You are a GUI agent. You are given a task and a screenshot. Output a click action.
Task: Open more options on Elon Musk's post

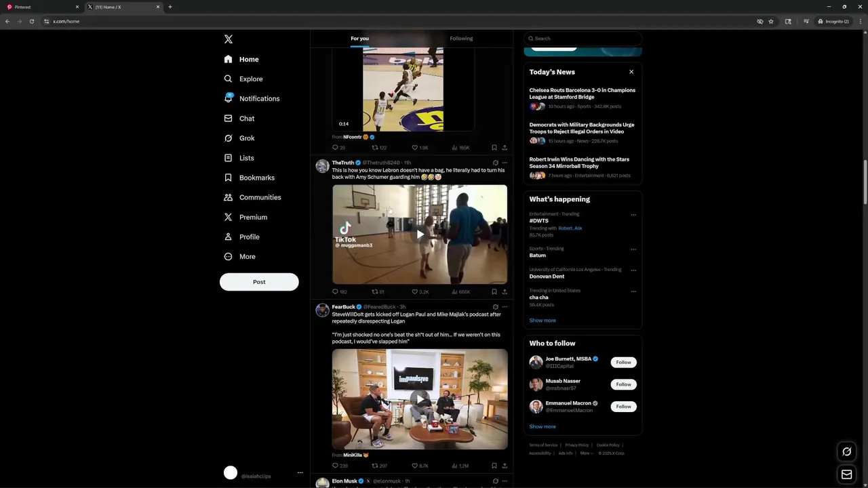(x=505, y=481)
